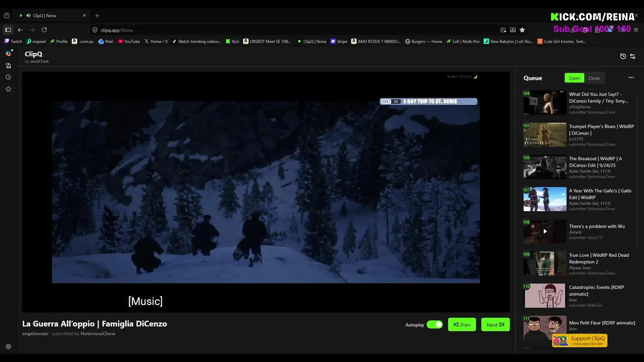Open the Kick bookmark

click(x=232, y=41)
